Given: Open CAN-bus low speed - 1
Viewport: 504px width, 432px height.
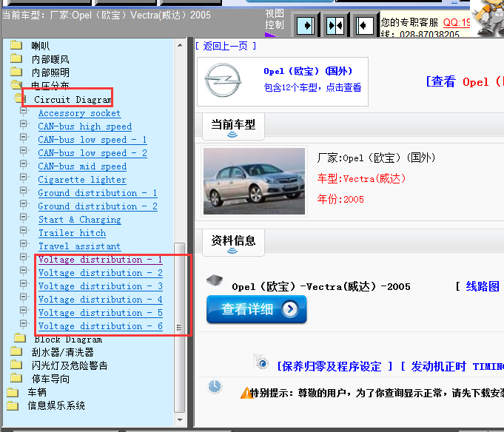Looking at the screenshot, I should (93, 140).
